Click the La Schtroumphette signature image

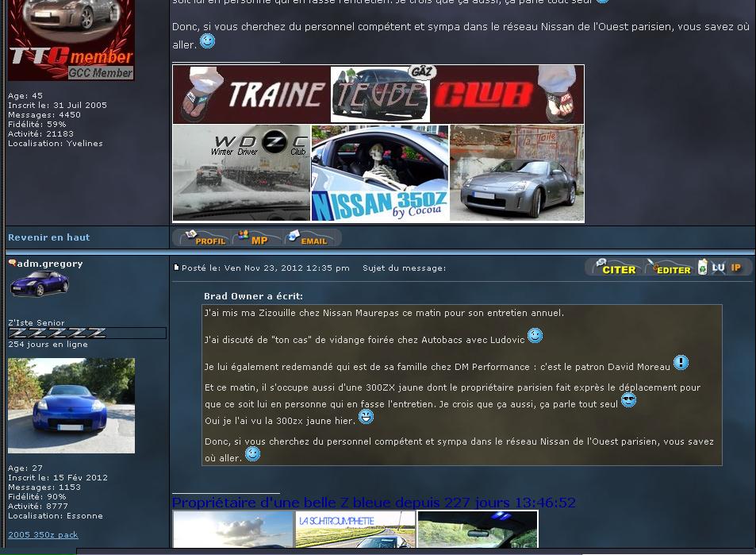[x=355, y=530]
